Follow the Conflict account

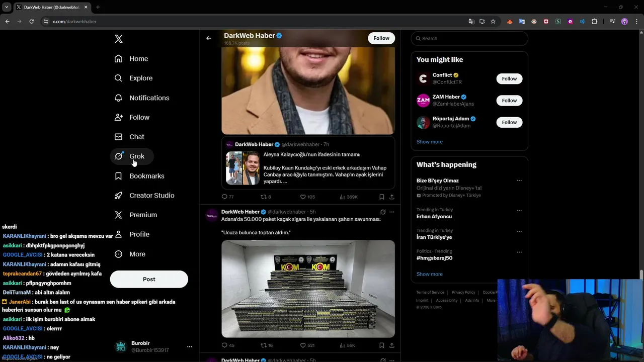(x=509, y=79)
